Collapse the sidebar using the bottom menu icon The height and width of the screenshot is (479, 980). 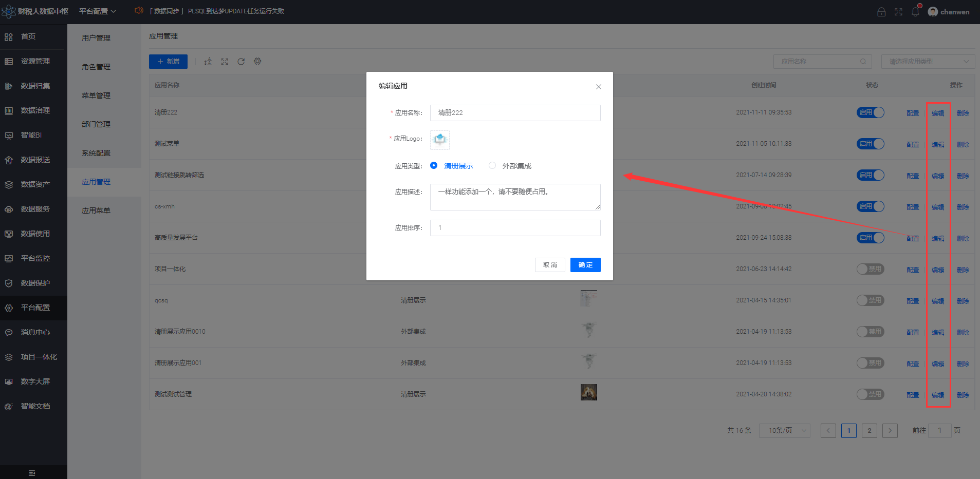32,473
